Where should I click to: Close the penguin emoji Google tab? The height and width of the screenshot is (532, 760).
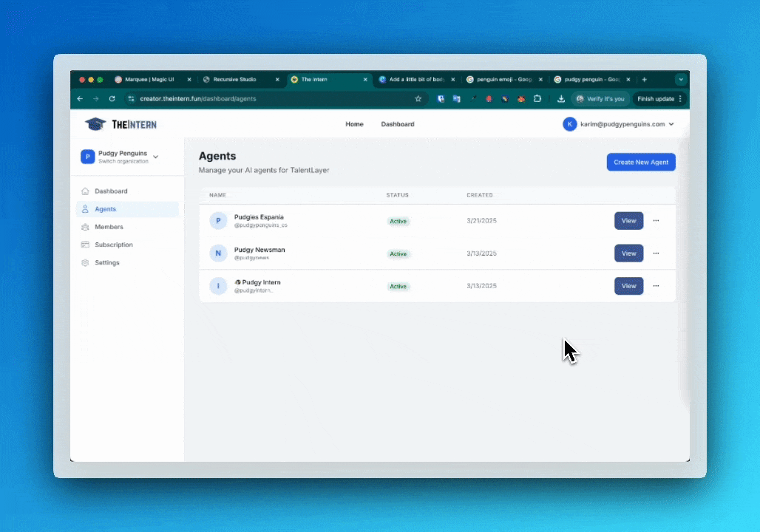(540, 80)
